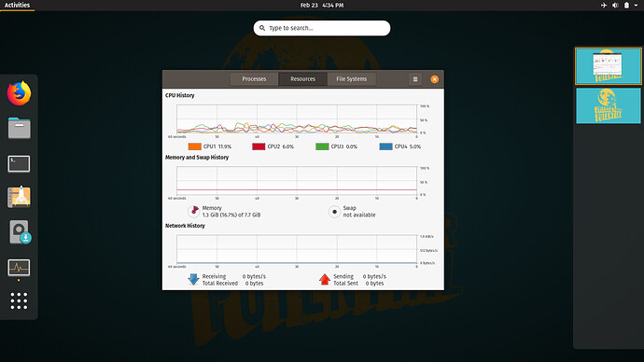Show all applications grid

(x=19, y=300)
